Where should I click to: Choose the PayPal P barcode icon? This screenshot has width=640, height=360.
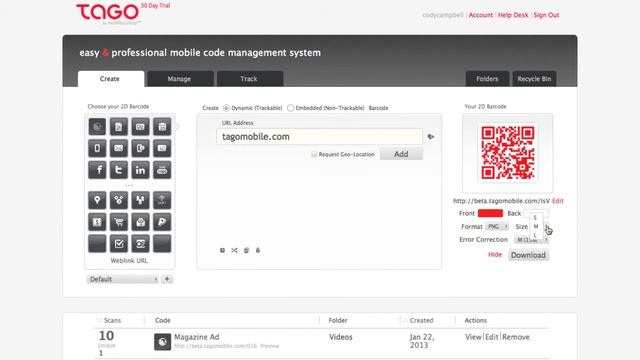pyautogui.click(x=162, y=222)
